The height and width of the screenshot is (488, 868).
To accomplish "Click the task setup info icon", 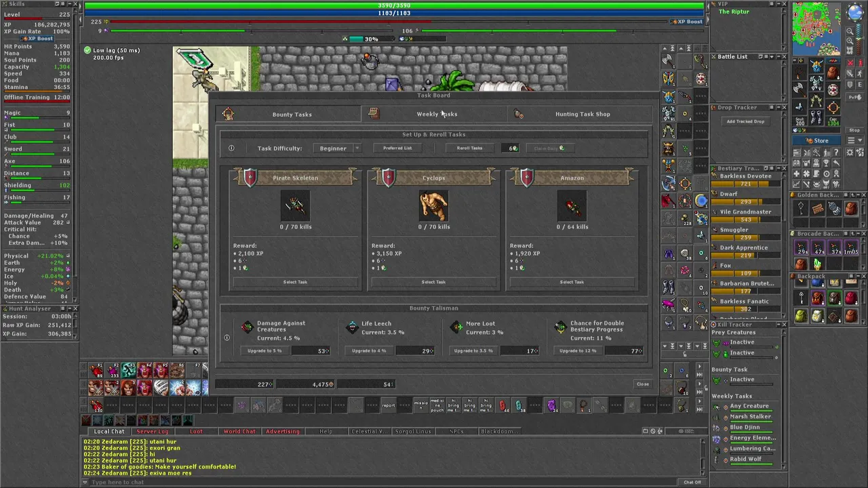I will pos(231,148).
